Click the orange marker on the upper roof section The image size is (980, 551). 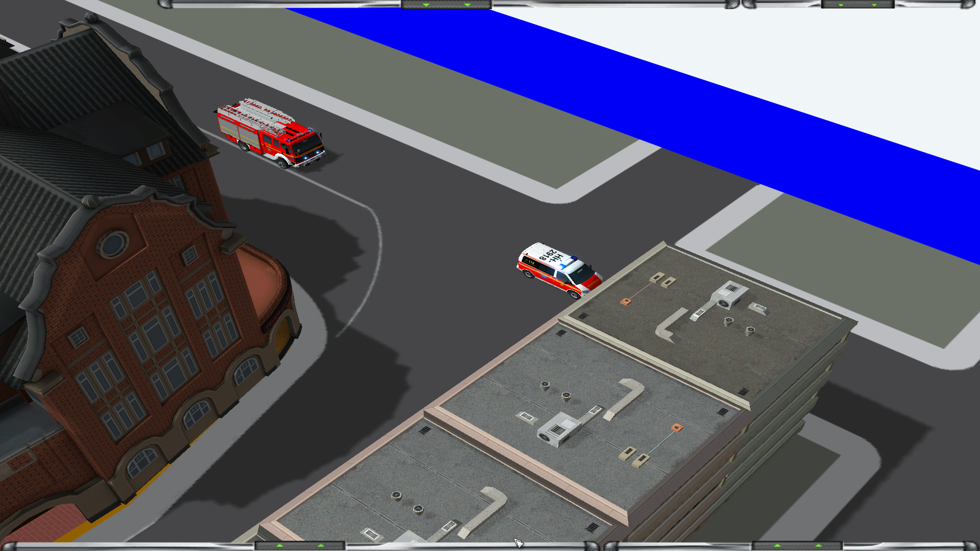[626, 302]
